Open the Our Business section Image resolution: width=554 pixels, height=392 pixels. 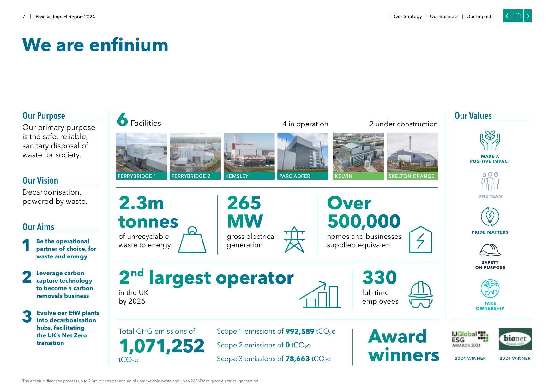pos(444,16)
